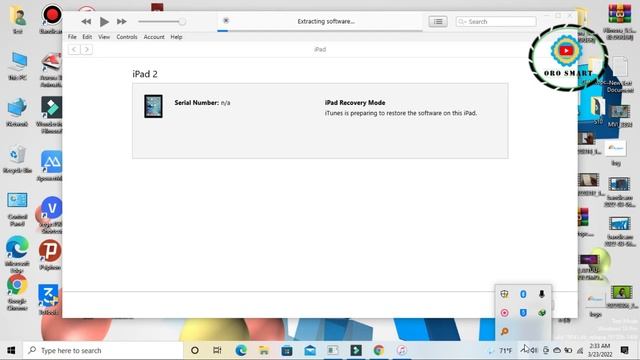Open the Edit menu
640x360 pixels.
(87, 37)
